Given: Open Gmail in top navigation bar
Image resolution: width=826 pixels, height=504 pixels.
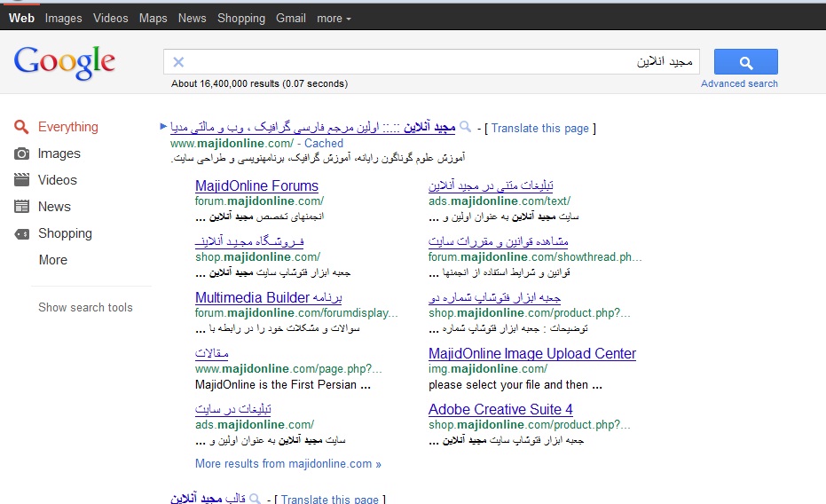Looking at the screenshot, I should coord(291,18).
